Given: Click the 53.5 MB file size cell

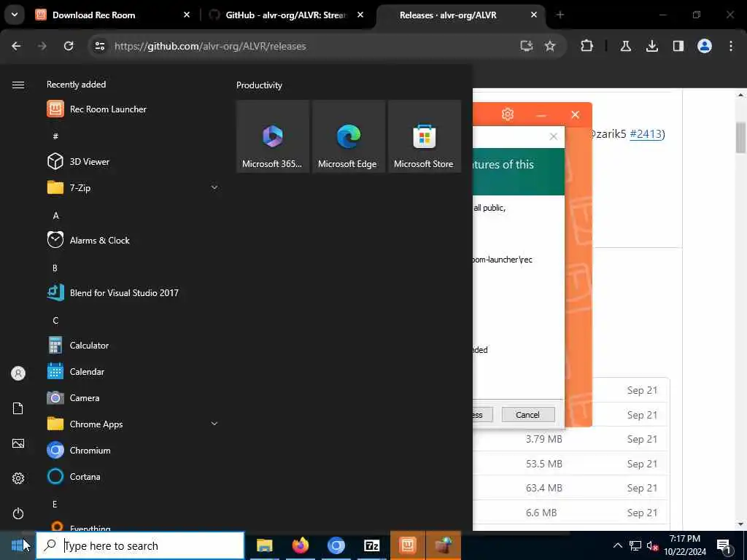Looking at the screenshot, I should (x=544, y=464).
